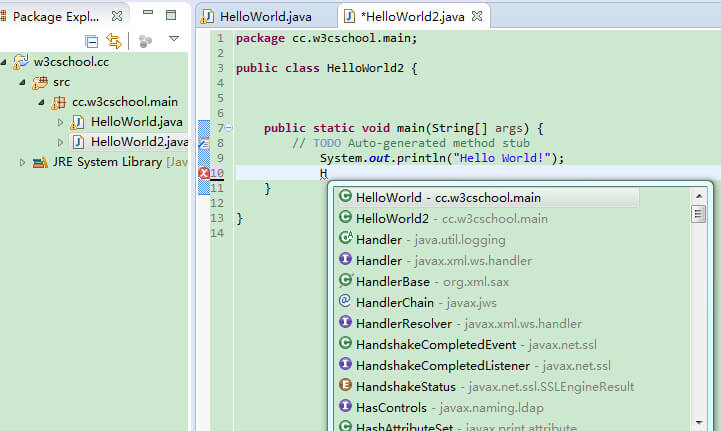Expand the HelloWorld.java tree node

(60, 122)
